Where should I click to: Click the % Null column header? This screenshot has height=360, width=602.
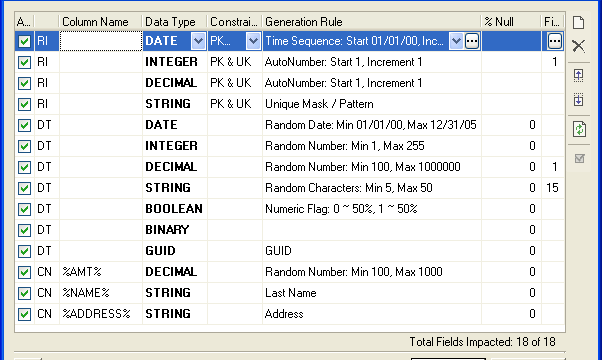pyautogui.click(x=511, y=22)
